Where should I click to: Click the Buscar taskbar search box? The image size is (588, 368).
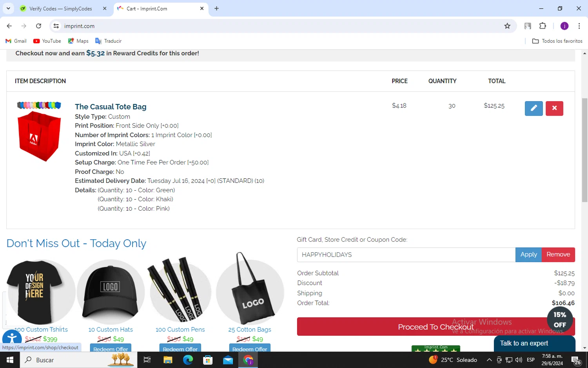(x=78, y=360)
